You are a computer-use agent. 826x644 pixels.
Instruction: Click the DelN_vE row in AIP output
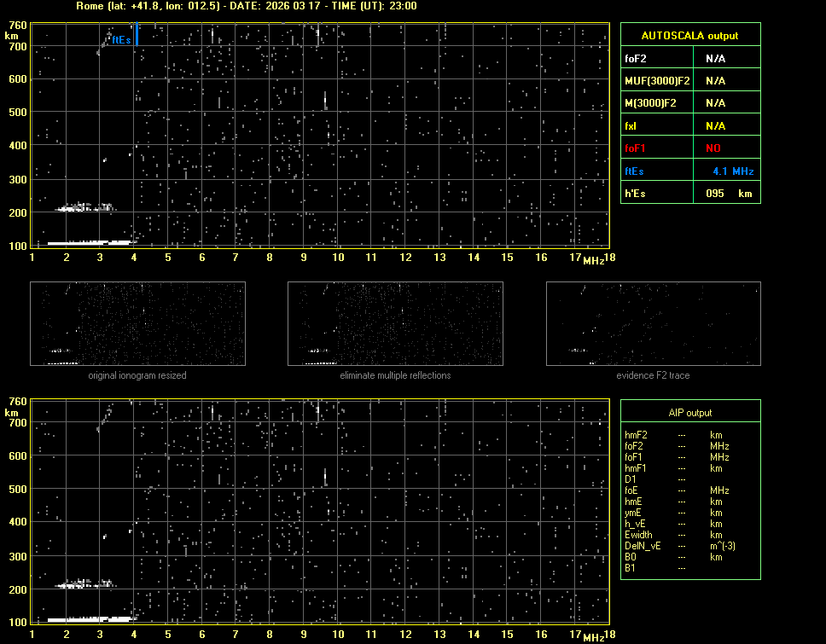tap(642, 546)
